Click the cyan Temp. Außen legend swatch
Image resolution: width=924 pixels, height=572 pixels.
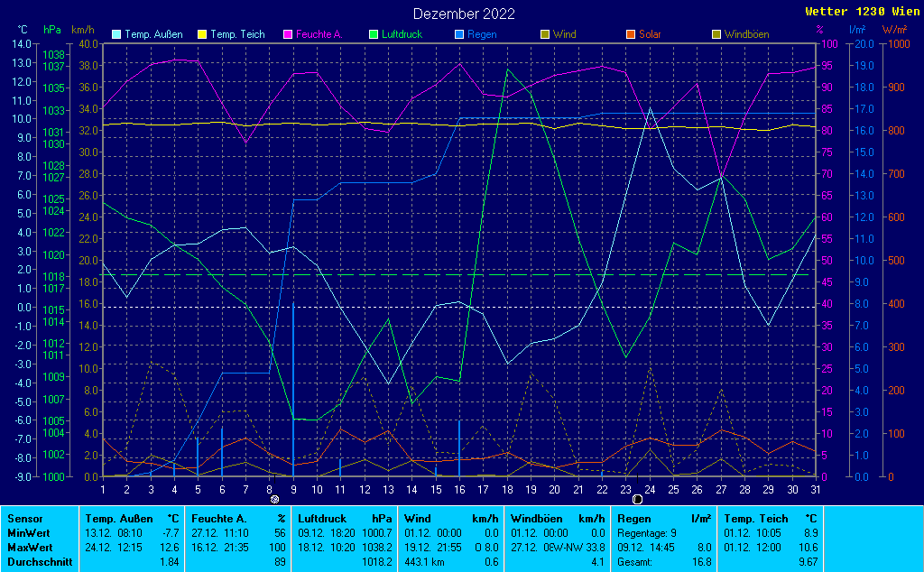(x=116, y=35)
